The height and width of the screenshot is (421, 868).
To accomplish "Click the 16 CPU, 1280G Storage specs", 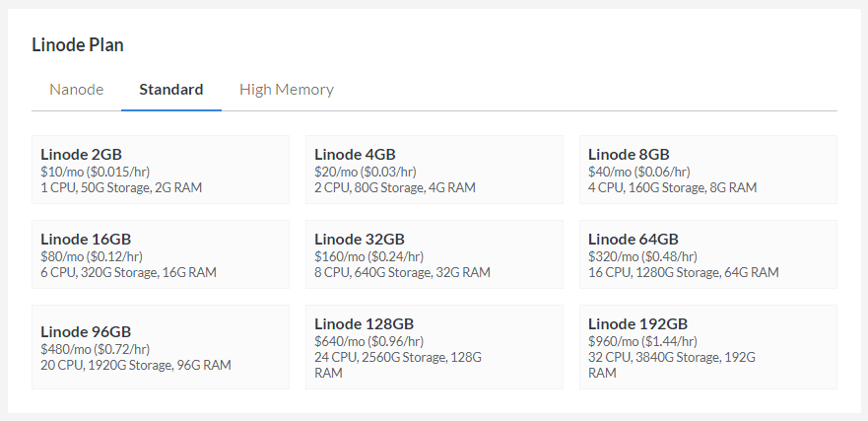I will point(684,272).
